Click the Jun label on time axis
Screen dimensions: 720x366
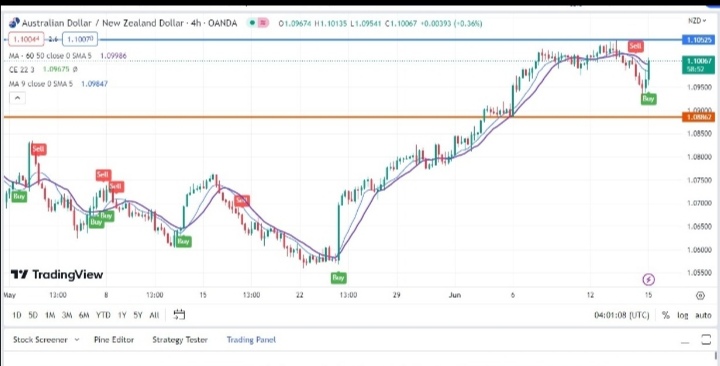[x=455, y=295]
